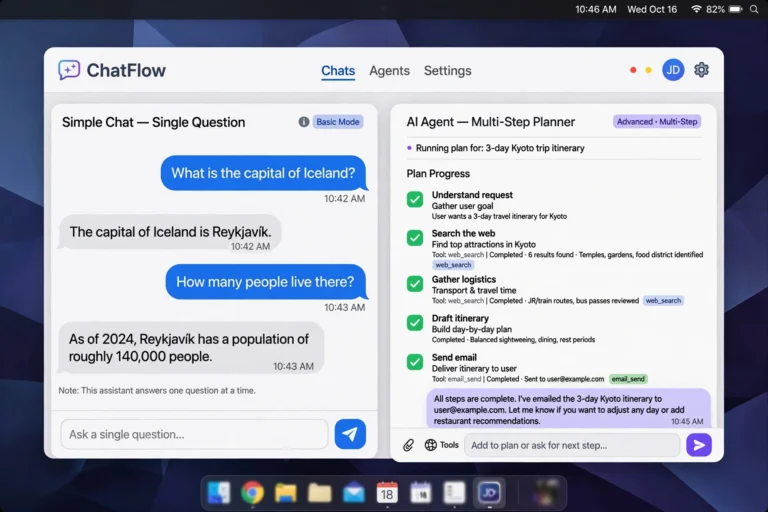Click the Basic Mode badge
The image size is (768, 512).
338,122
